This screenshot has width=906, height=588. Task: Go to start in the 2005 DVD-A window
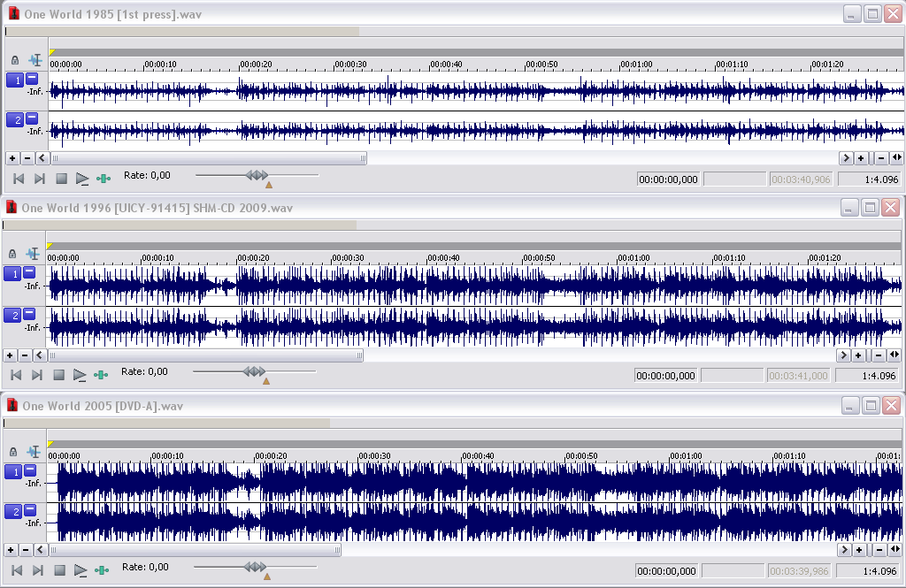point(17,570)
